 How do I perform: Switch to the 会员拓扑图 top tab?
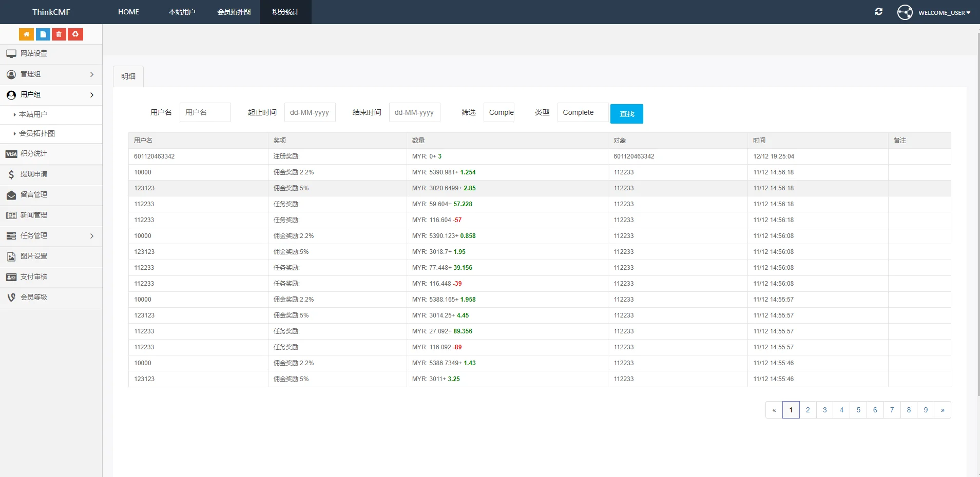click(x=234, y=12)
